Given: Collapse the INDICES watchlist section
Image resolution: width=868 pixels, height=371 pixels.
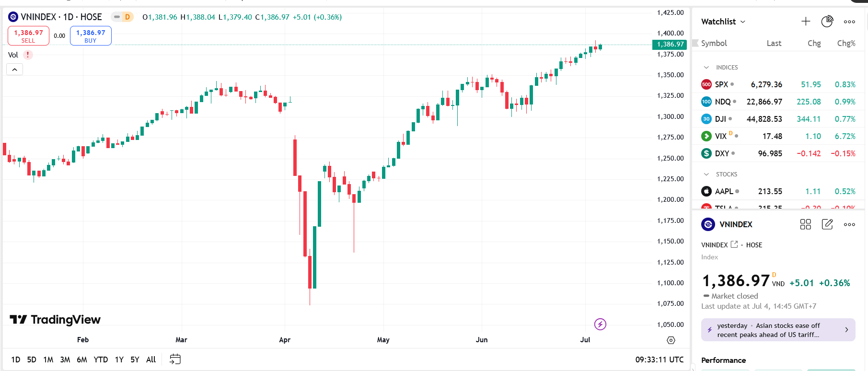Looking at the screenshot, I should [706, 68].
